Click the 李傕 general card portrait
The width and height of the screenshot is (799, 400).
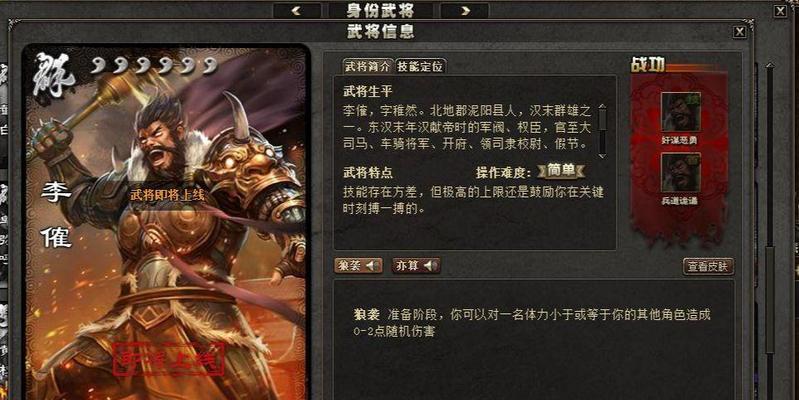166,223
